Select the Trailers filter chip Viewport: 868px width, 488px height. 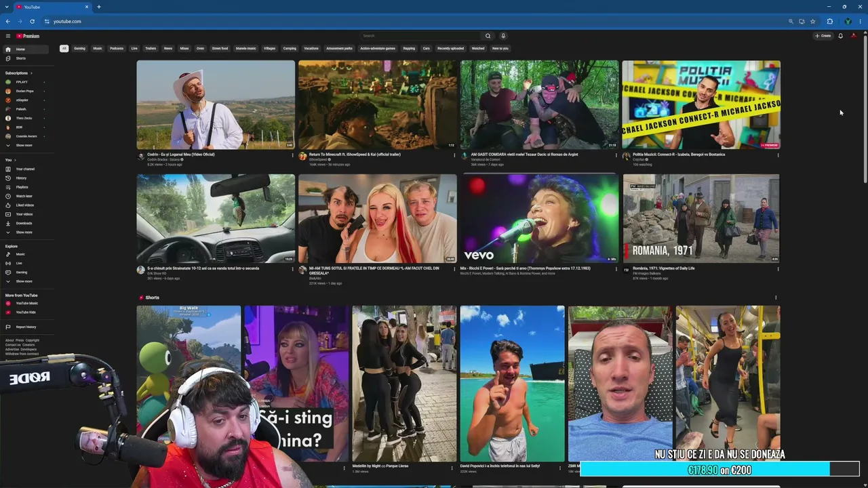click(151, 48)
